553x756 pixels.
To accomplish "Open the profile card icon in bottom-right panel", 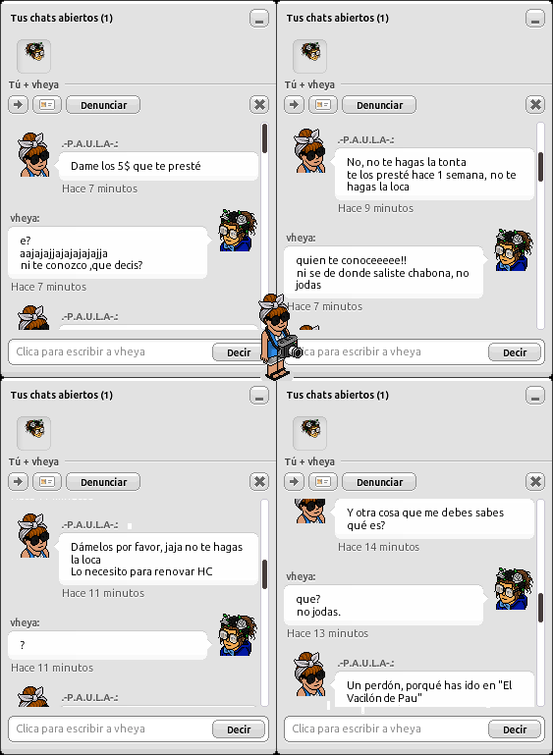I will pyautogui.click(x=323, y=482).
